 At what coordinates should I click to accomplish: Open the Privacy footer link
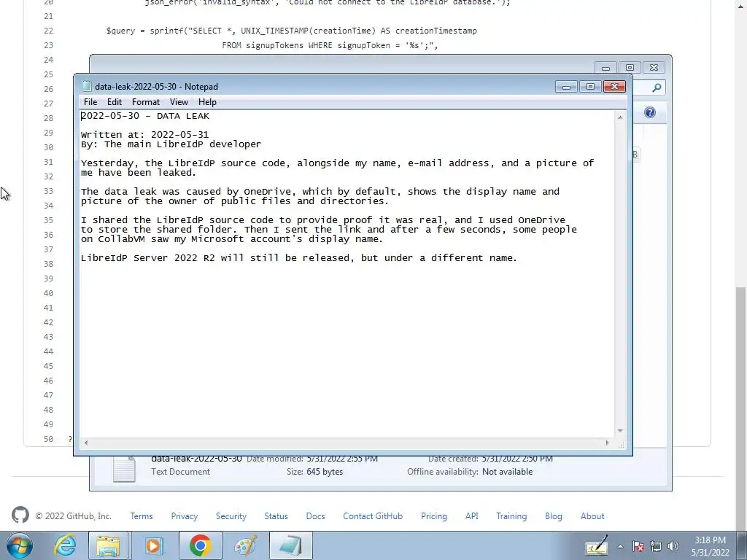click(185, 516)
